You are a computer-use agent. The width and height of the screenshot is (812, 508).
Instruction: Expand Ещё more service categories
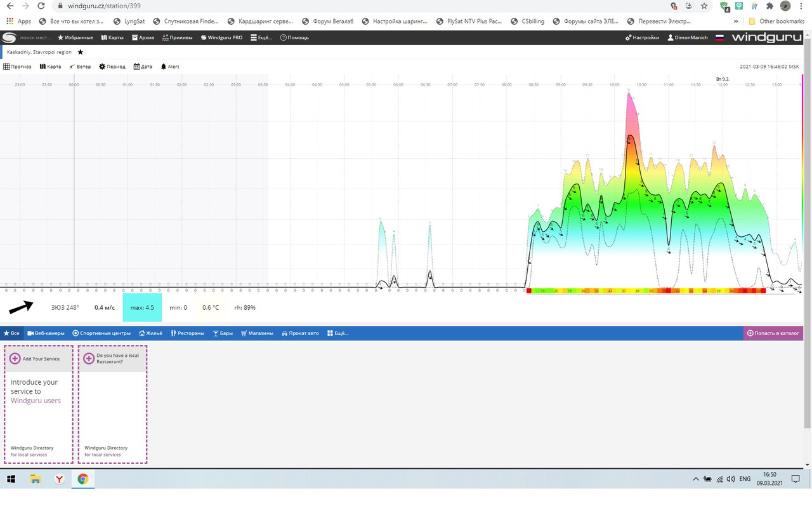coord(338,333)
